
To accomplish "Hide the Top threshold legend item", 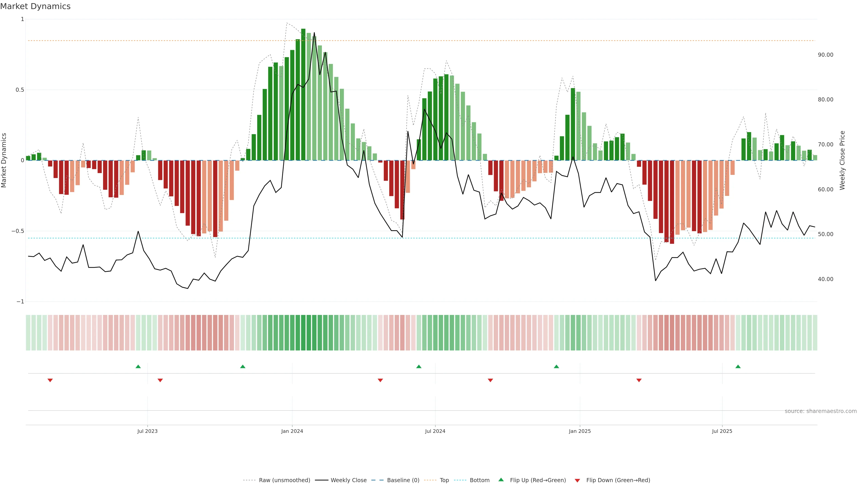I will click(444, 480).
